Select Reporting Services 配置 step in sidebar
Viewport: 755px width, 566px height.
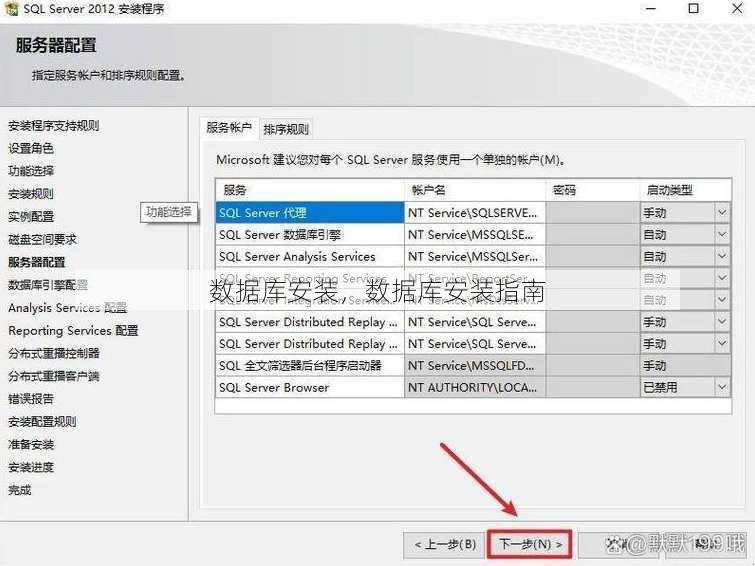[x=73, y=330]
